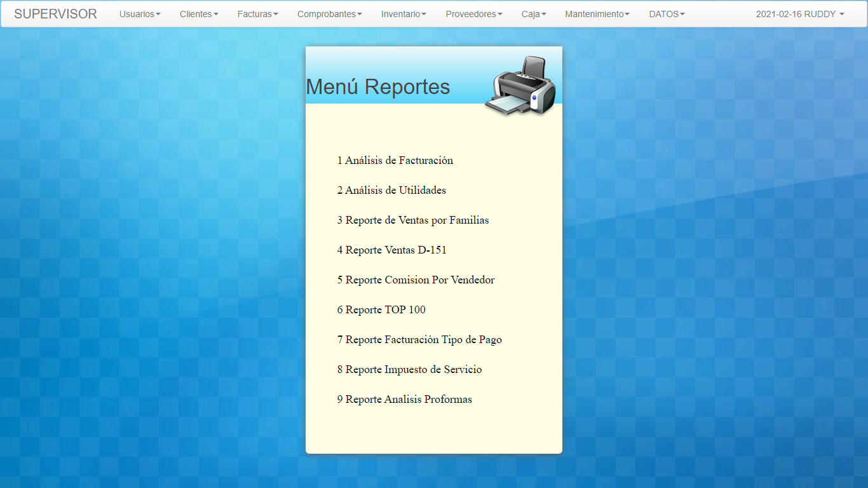Select the Reporte TOP 100 link
Image resolution: width=868 pixels, height=488 pixels.
(381, 310)
